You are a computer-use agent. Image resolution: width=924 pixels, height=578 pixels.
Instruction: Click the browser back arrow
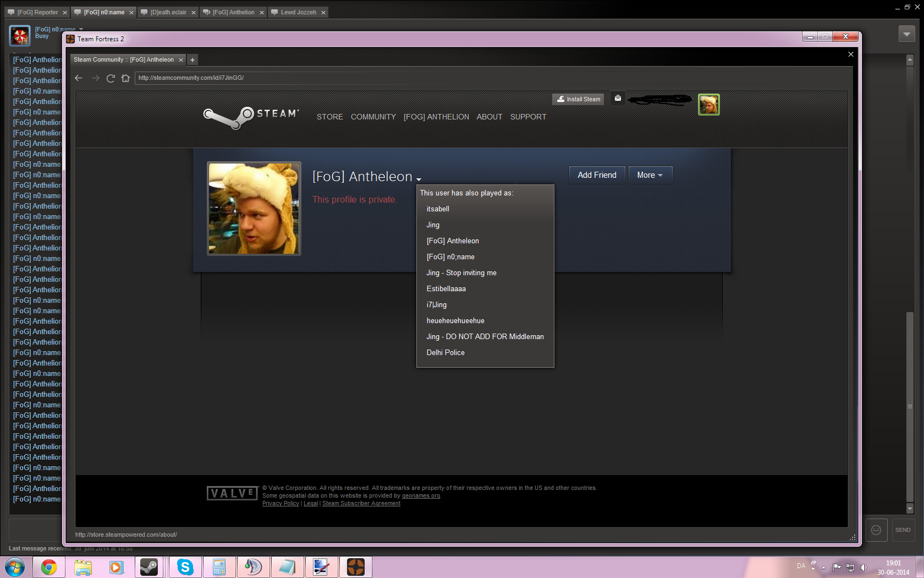79,78
